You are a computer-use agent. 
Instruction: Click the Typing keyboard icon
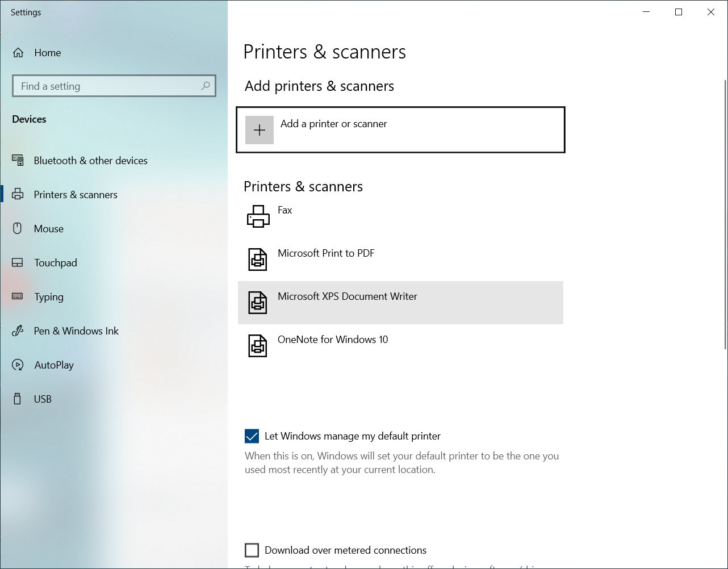coord(18,296)
